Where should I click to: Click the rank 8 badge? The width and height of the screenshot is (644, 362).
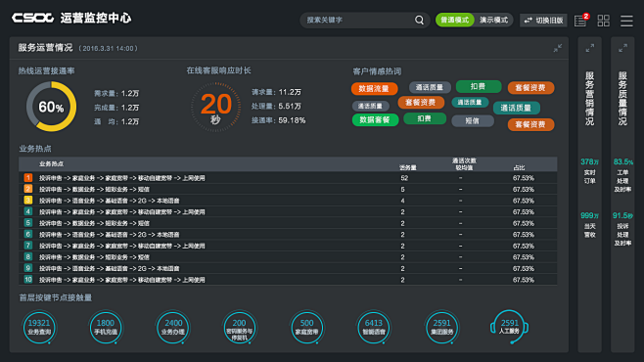[x=28, y=256]
